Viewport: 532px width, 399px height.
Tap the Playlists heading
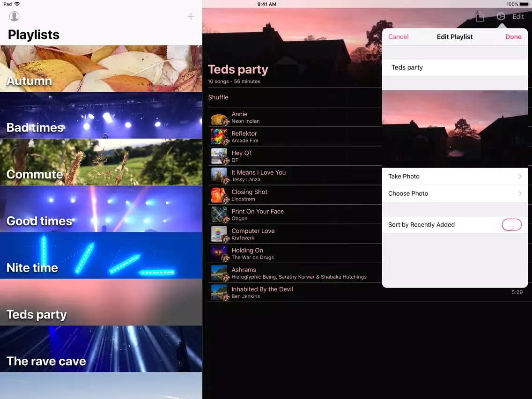[x=34, y=35]
